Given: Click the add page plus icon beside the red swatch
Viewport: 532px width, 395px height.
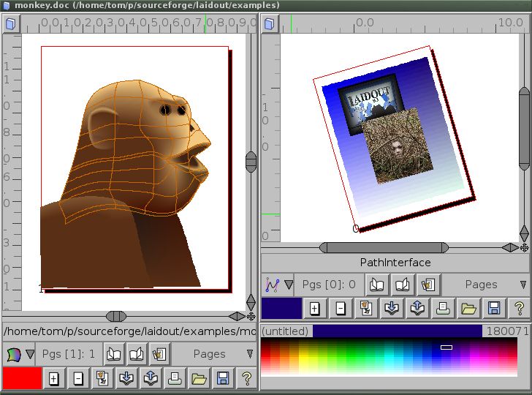Looking at the screenshot, I should 53,378.
